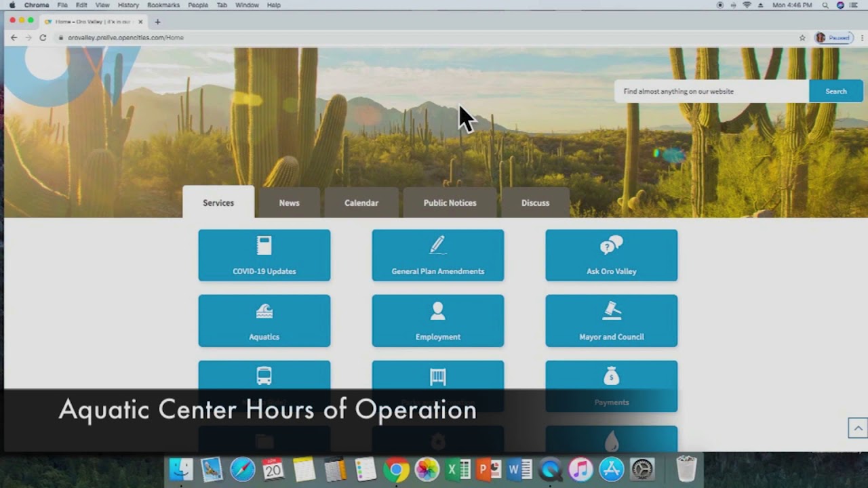Open the App Store dock icon
The width and height of the screenshot is (868, 488).
tap(611, 469)
